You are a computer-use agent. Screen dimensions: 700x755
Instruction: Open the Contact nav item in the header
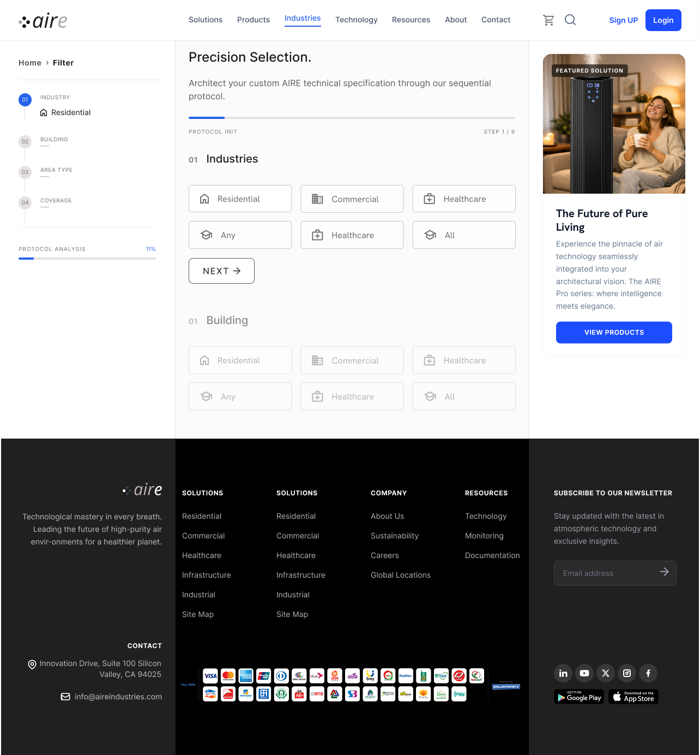(496, 20)
